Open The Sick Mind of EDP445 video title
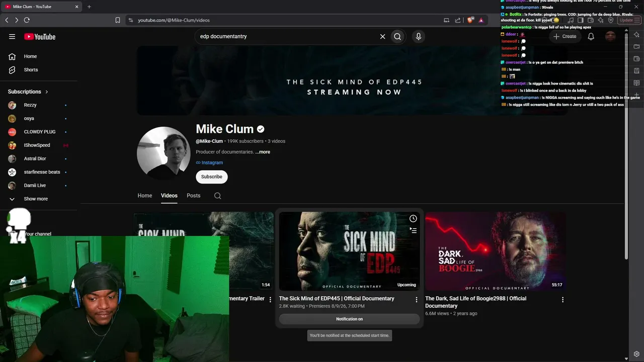The width and height of the screenshot is (644, 362). click(x=337, y=299)
